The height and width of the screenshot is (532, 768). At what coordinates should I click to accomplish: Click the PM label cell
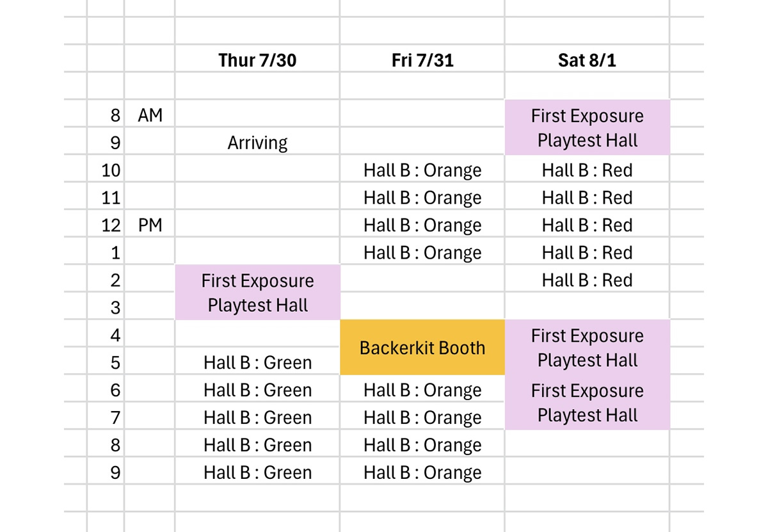pos(150,223)
